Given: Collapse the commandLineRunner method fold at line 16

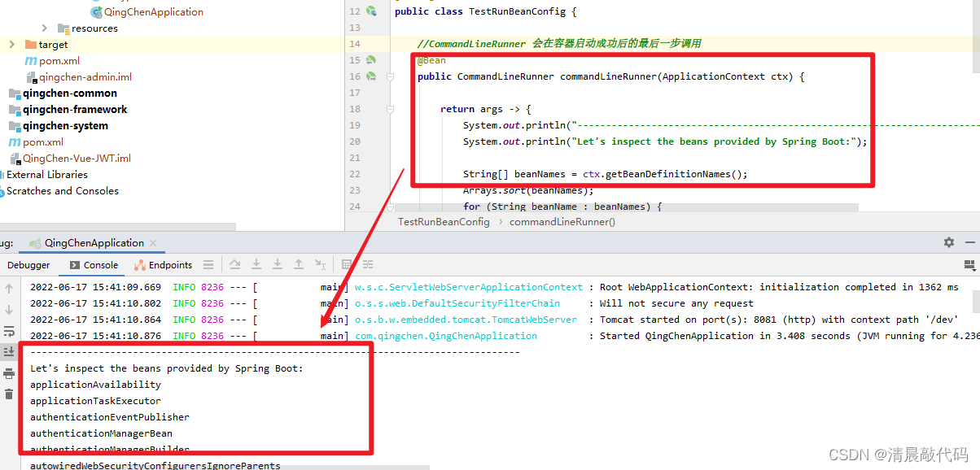Looking at the screenshot, I should click(x=390, y=76).
